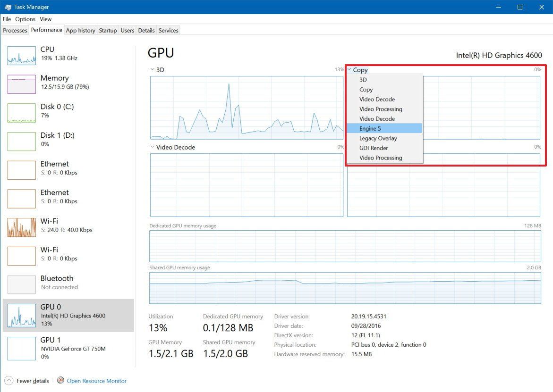Screen dimensions: 553x392
Task: Switch to the Services tab
Action: (168, 30)
